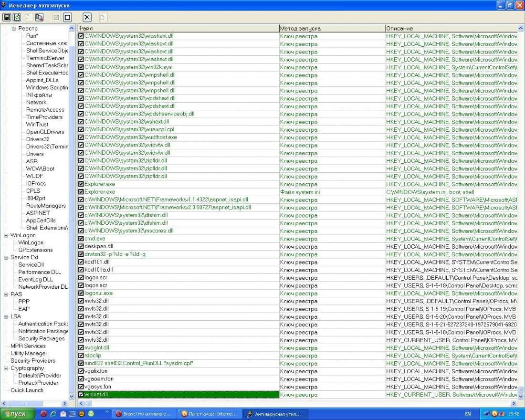
Task: Click the greyed blank document toolbar icon
Action: coord(28,17)
